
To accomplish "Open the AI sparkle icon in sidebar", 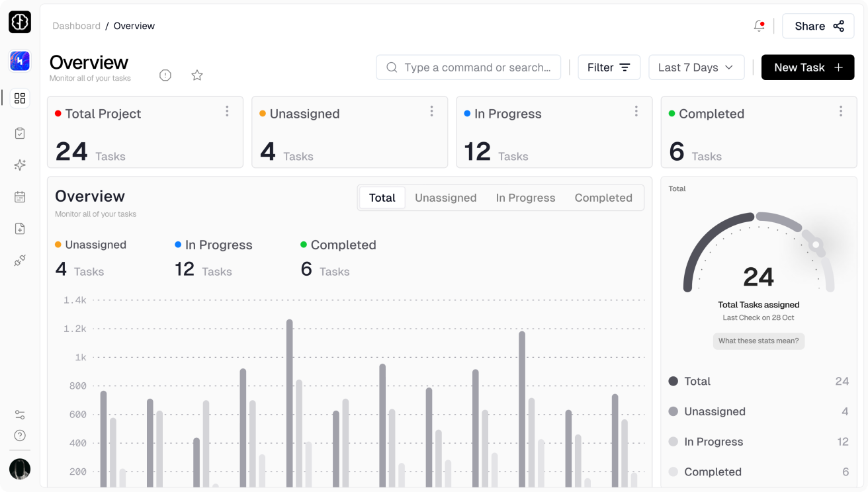I will click(x=20, y=165).
